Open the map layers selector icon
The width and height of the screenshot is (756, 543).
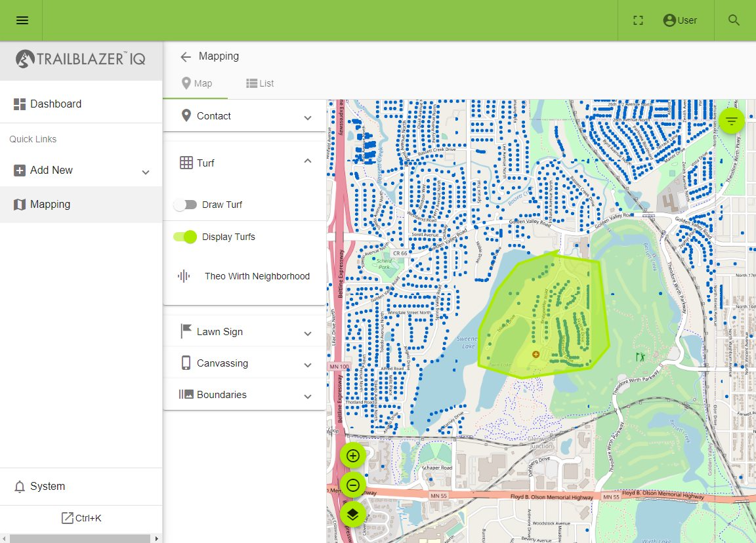tap(352, 514)
